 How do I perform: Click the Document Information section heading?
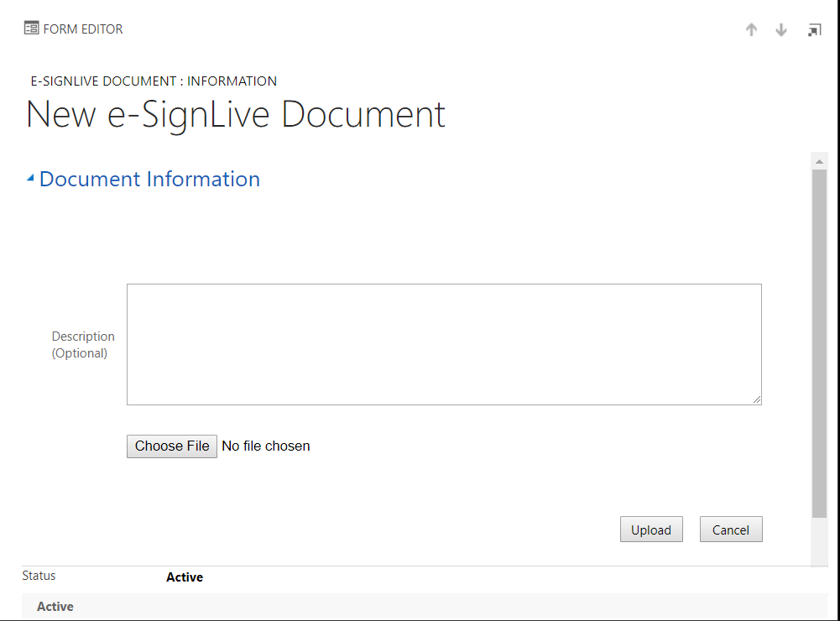tap(149, 180)
